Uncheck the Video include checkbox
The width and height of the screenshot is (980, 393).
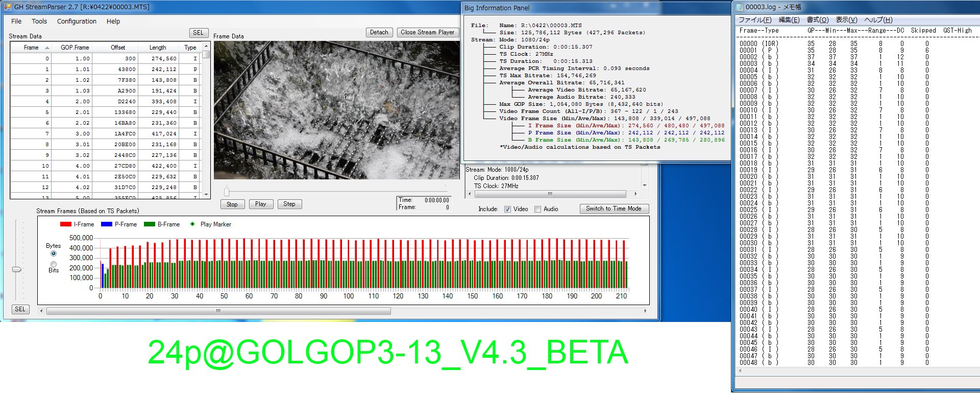[x=507, y=209]
